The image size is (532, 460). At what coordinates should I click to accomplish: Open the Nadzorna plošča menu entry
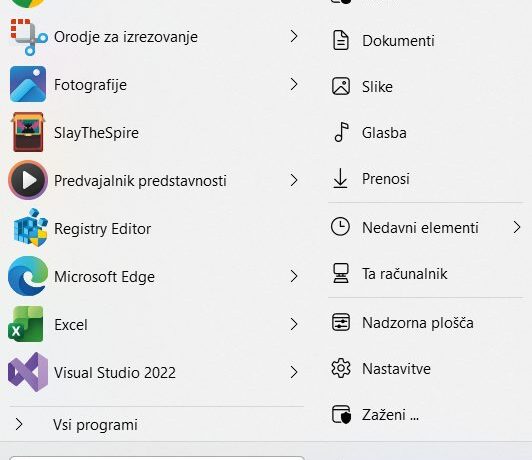point(426,322)
